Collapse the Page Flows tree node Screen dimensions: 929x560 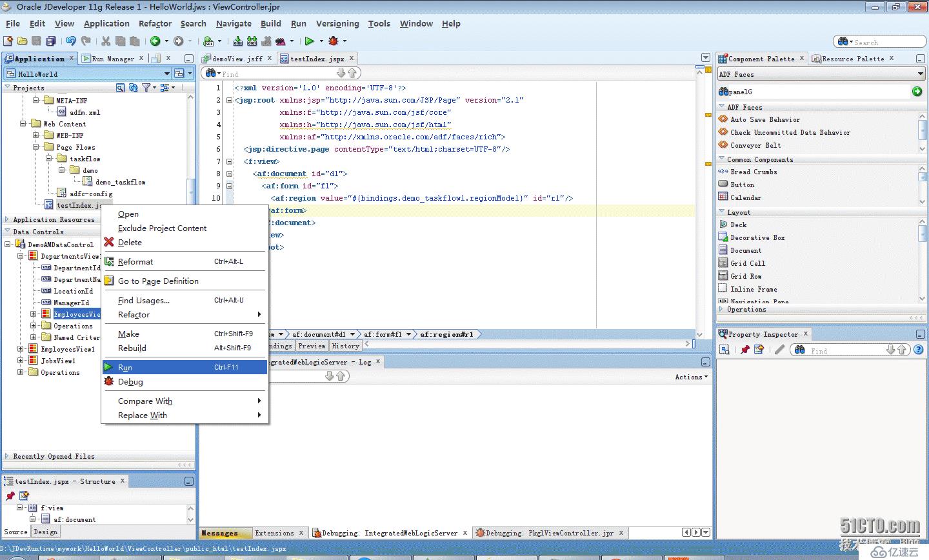click(37, 147)
